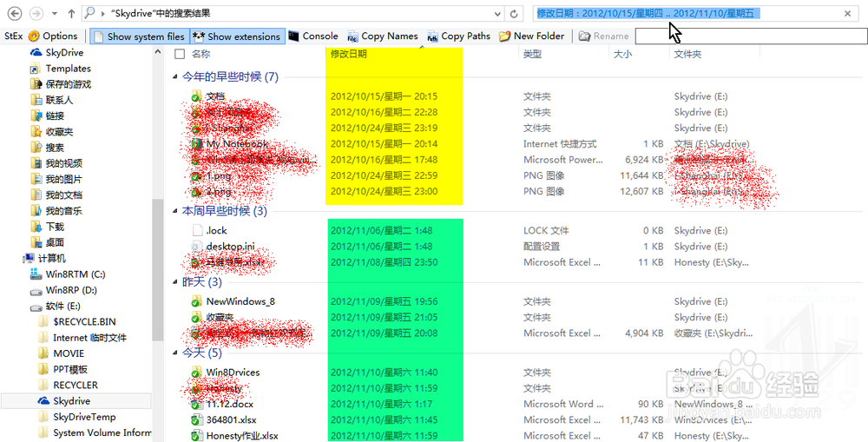The width and height of the screenshot is (868, 442).
Task: Check the select-all checkbox in header
Action: 180,54
